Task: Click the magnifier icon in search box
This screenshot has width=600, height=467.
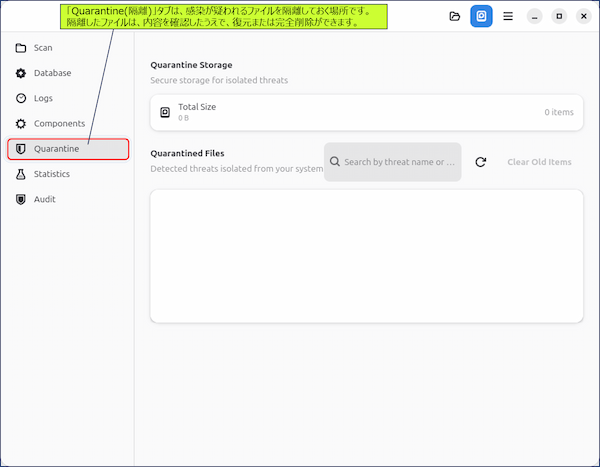Action: 335,162
